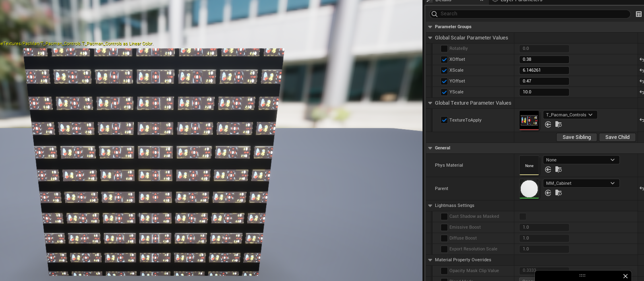The width and height of the screenshot is (644, 281).
Task: Collapse Global Scalar Parameter Values
Action: (430, 38)
